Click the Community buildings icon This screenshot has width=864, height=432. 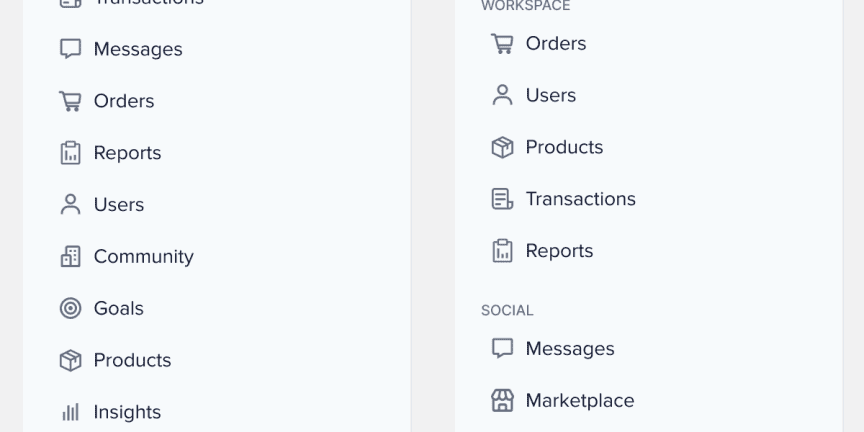coord(71,256)
